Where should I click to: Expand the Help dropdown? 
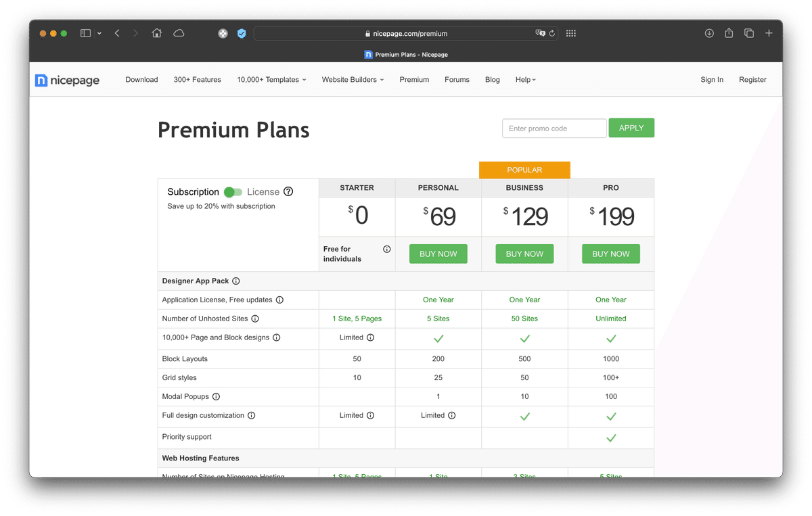click(x=526, y=80)
